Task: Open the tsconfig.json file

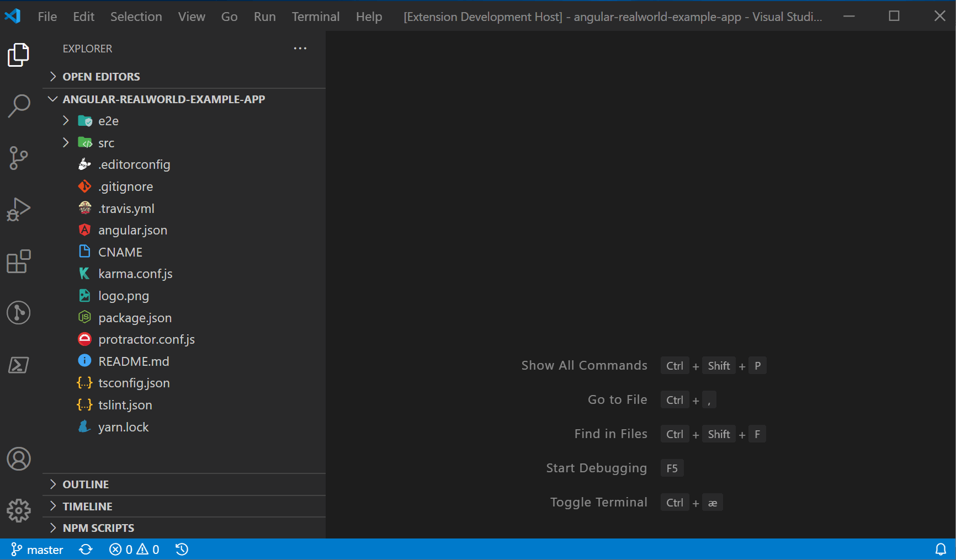Action: click(184, 383)
